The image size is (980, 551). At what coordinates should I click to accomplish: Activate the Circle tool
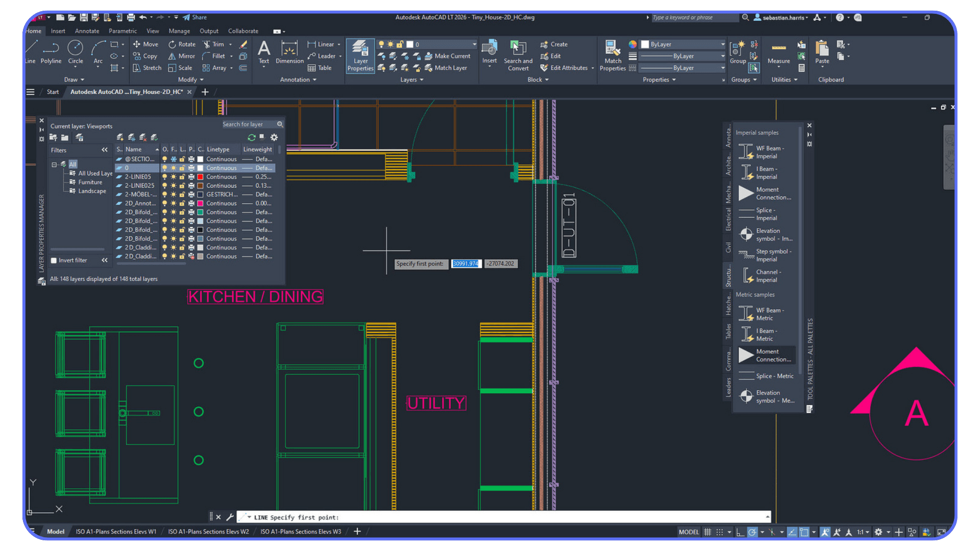[x=75, y=51]
